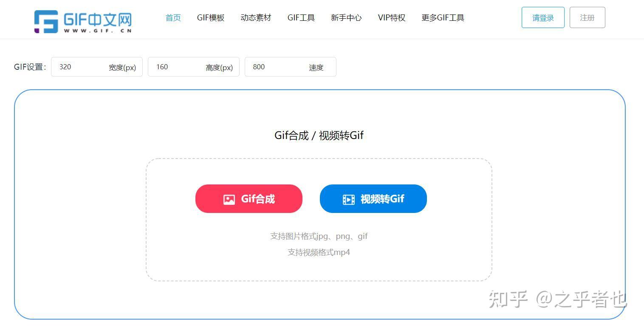Open the GIF工具 menu
The image size is (644, 326).
[x=301, y=18]
